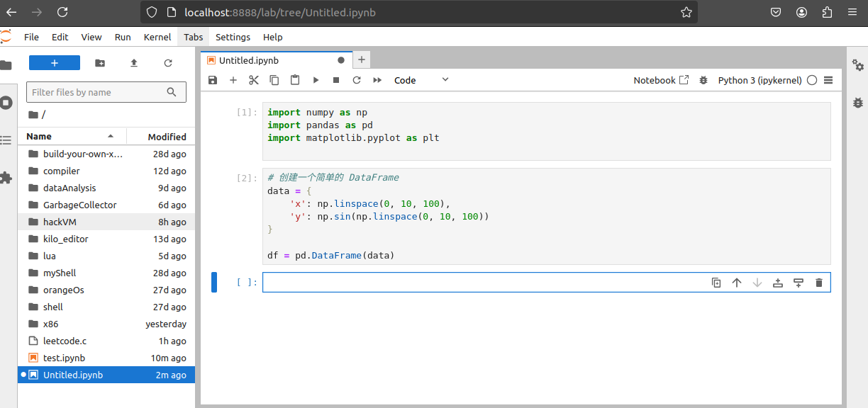Image resolution: width=868 pixels, height=408 pixels.
Task: Paste cell from clipboard
Action: pos(295,80)
